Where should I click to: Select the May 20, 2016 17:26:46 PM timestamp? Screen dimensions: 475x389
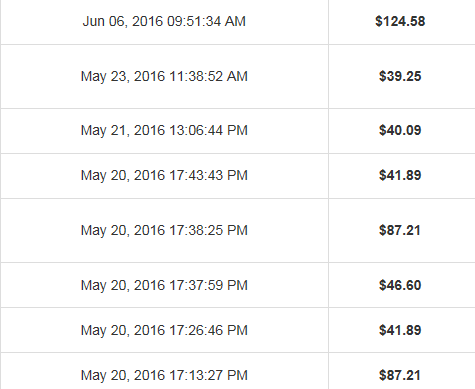click(164, 331)
